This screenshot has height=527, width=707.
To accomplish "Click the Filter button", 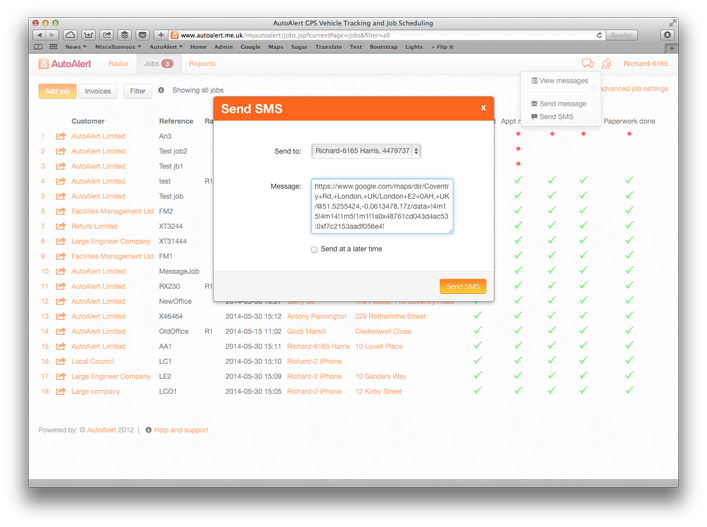I will [138, 91].
